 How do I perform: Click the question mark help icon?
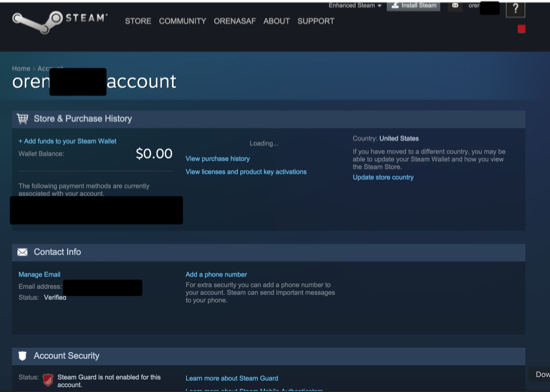515,8
